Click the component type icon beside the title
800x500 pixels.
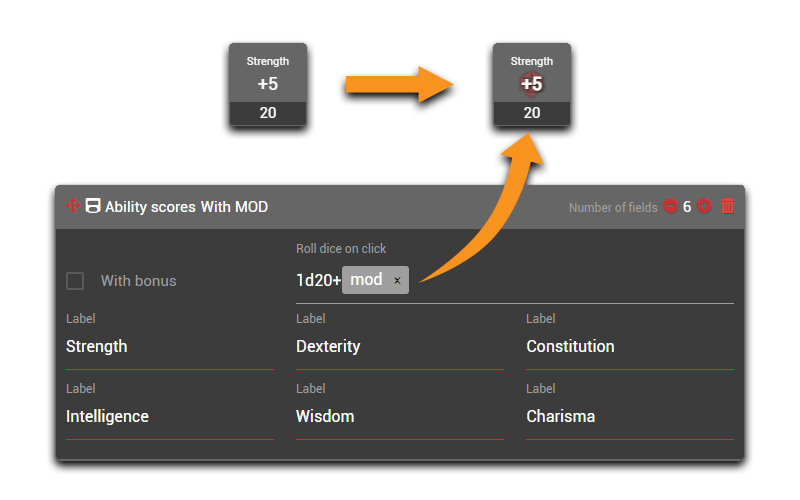pos(93,206)
